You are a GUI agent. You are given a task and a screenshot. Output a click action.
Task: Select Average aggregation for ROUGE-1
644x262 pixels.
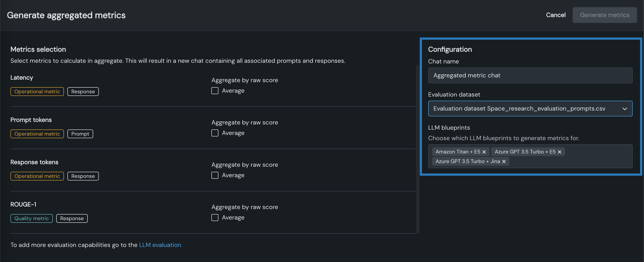coord(215,218)
